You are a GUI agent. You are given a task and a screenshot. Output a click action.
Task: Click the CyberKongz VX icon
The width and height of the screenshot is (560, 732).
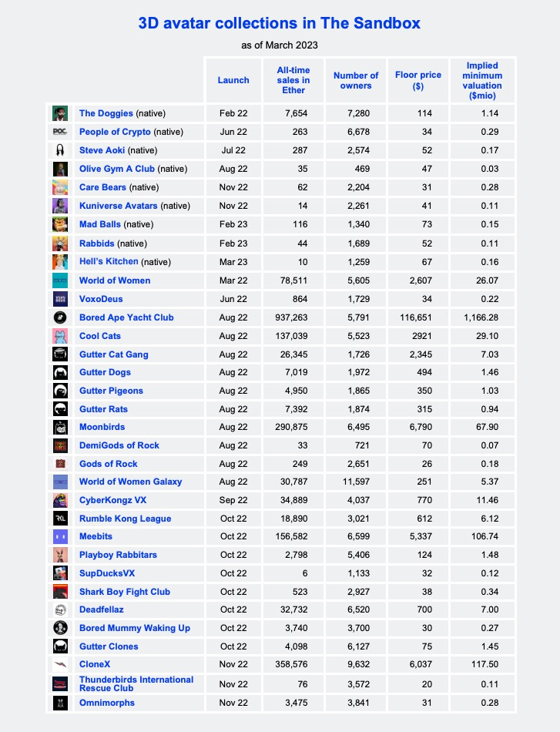60,500
